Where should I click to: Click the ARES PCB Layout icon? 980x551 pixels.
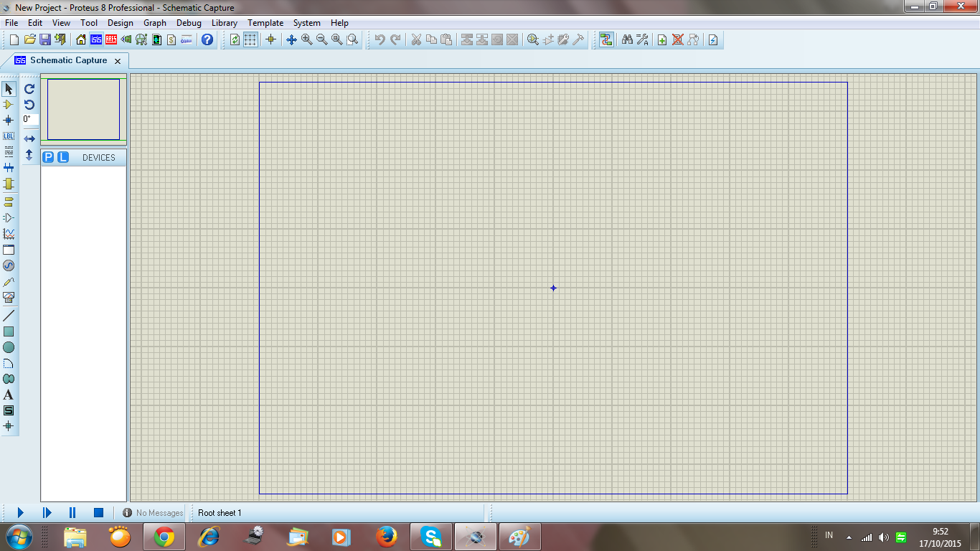coord(111,39)
